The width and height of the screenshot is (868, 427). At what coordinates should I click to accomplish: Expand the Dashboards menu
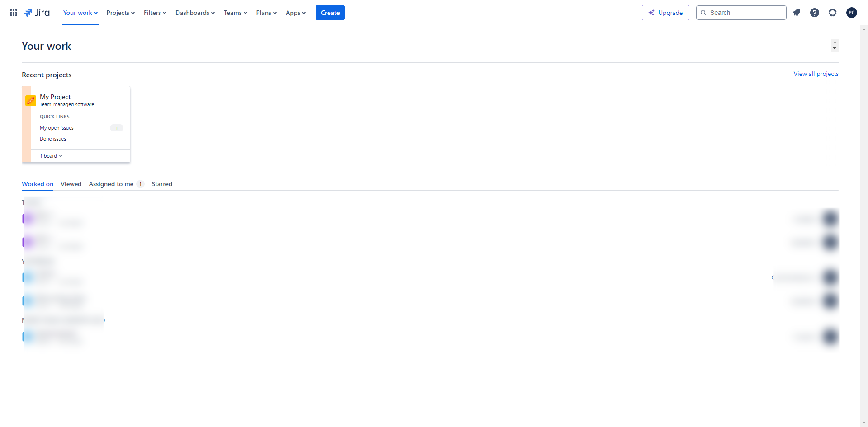[x=195, y=13]
